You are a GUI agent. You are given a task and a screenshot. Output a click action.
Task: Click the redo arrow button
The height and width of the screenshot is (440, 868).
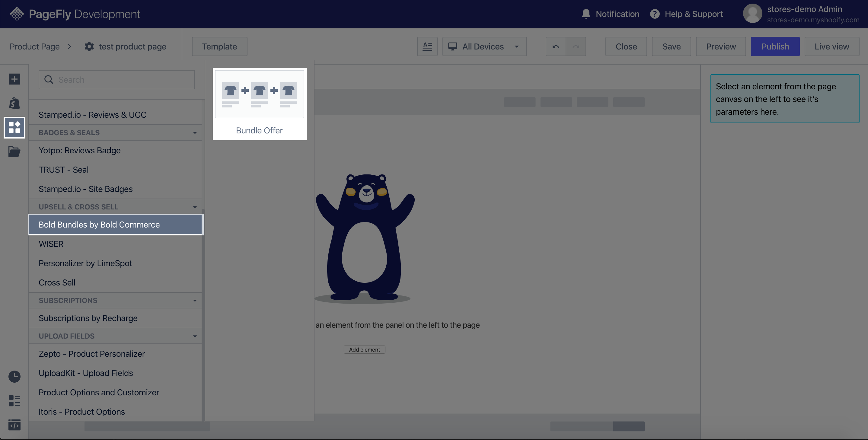click(576, 46)
